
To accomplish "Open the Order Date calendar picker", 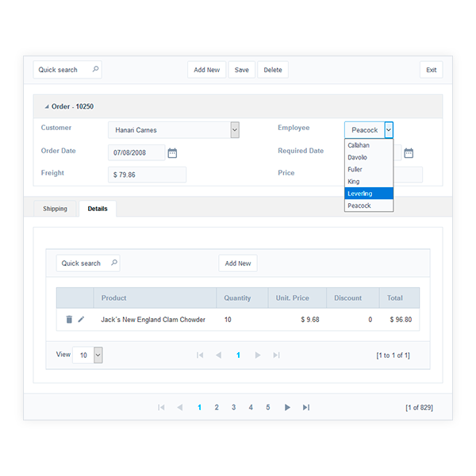I will coord(172,153).
